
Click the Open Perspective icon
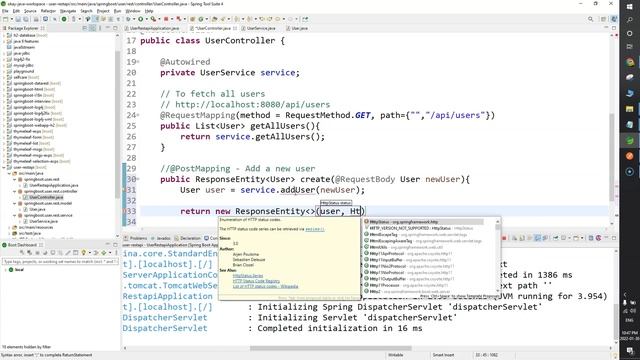(x=603, y=19)
